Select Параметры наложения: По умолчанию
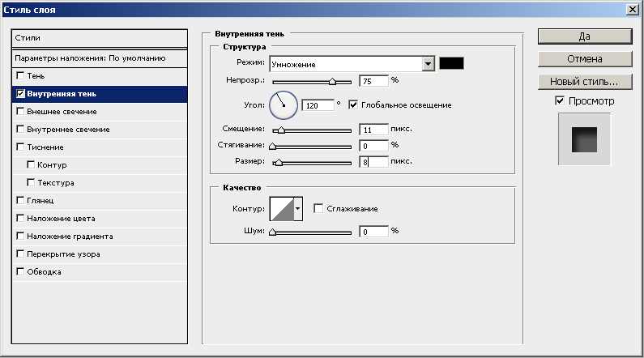Screen dimensions: 644x358 coord(100,58)
